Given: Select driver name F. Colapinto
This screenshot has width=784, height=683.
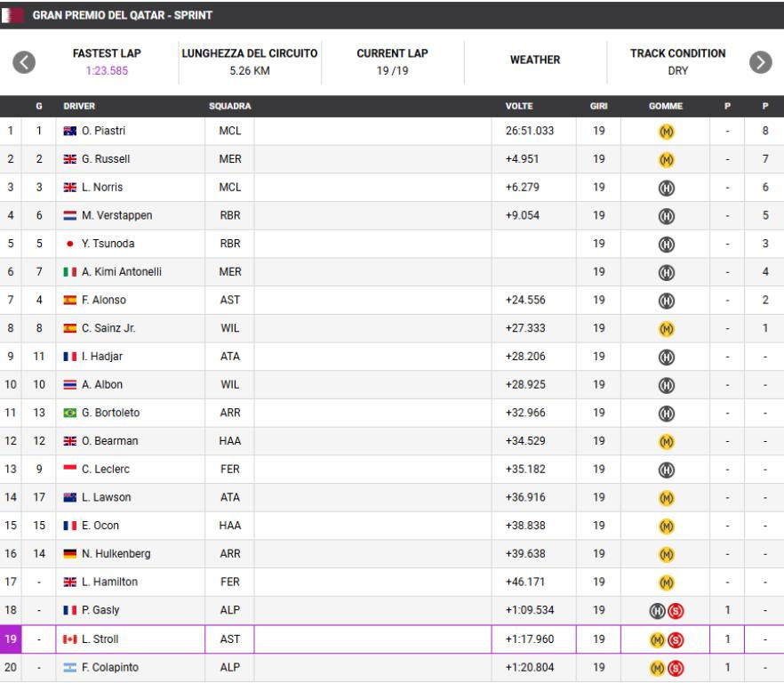Looking at the screenshot, I should coord(110,667).
